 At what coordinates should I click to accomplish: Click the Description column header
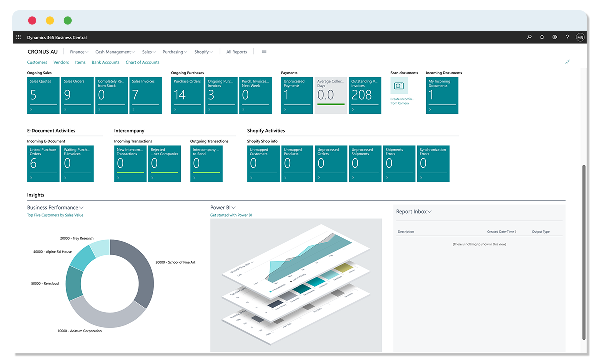(406, 232)
